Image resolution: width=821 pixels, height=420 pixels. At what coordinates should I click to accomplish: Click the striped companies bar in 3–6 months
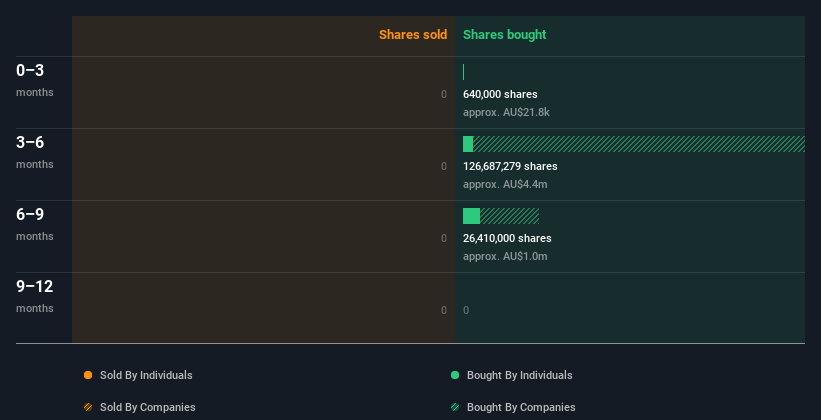coord(639,144)
